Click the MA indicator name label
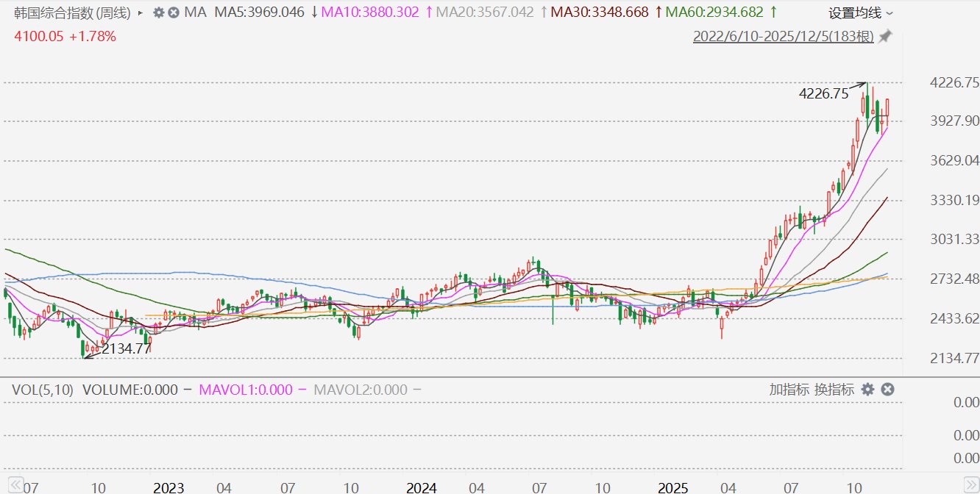980x494 pixels. tap(195, 12)
